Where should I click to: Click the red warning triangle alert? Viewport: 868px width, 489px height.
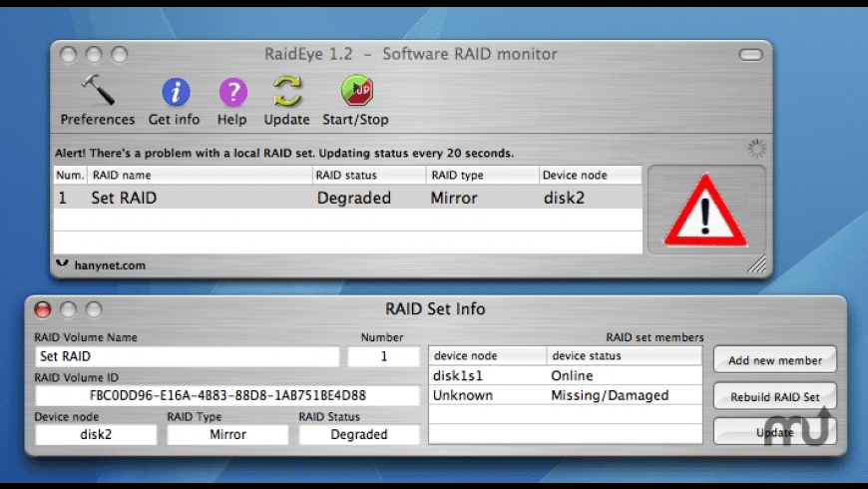coord(706,211)
